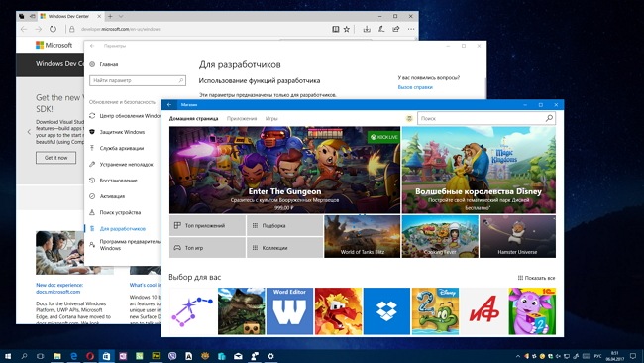
Task: Open Edge more actions ellipsis menu
Action: pyautogui.click(x=411, y=29)
